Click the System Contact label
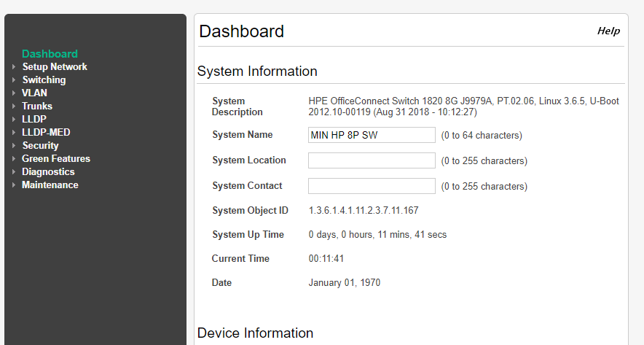 247,186
